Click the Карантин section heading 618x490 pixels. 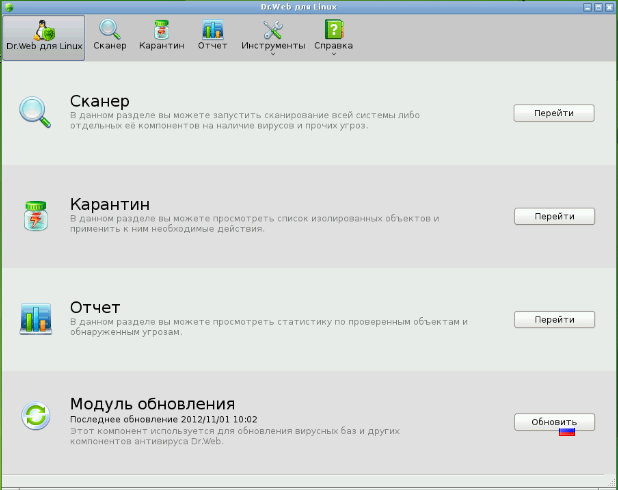[x=110, y=204]
